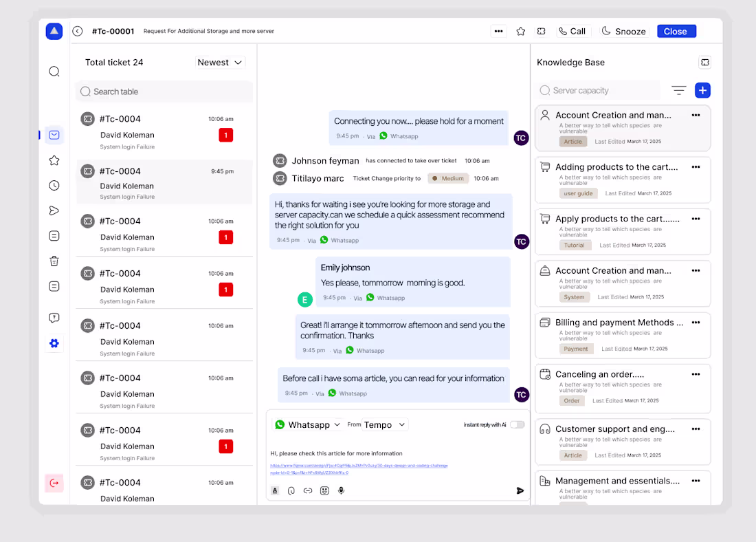Viewport: 756px width, 542px height.
Task: Click the Total ticket 24 label
Action: coord(114,63)
